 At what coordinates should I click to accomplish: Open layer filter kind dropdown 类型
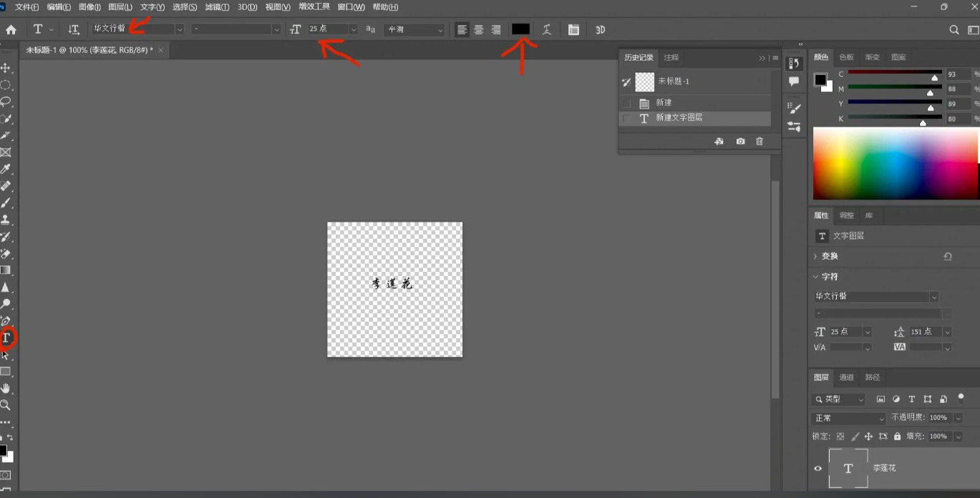pos(839,399)
